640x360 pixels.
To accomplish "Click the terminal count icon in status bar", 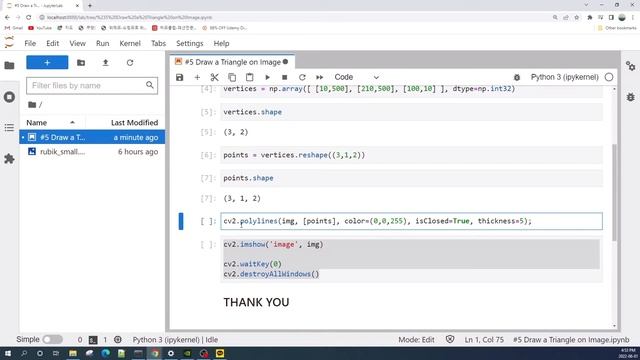I will pyautogui.click(x=93, y=340).
